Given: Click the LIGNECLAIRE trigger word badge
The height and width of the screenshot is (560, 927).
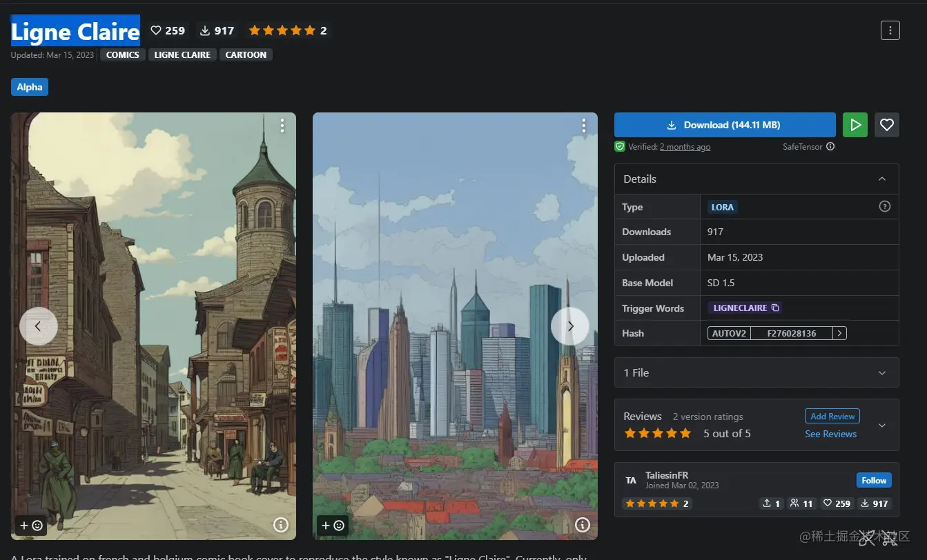Looking at the screenshot, I should point(745,308).
